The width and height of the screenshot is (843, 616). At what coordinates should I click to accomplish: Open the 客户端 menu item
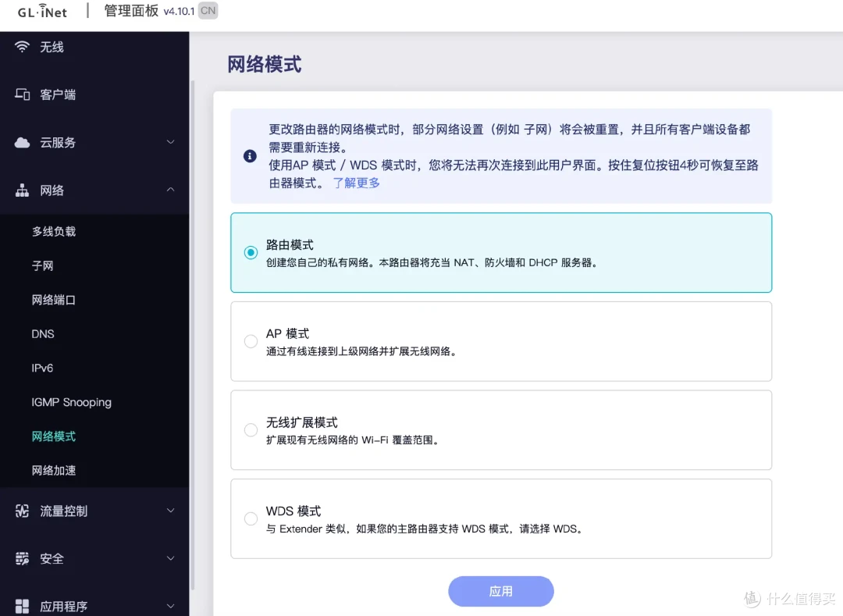click(x=94, y=94)
